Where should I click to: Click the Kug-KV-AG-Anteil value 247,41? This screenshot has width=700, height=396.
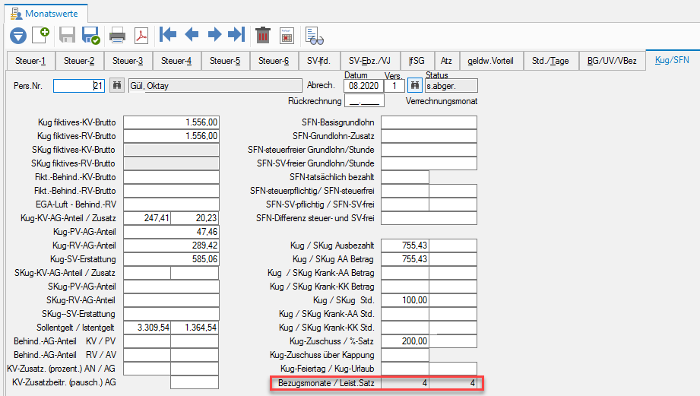point(147,218)
